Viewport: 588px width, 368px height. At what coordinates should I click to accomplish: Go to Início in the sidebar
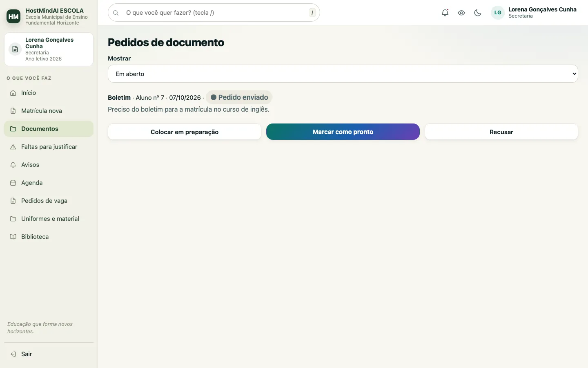49,93
